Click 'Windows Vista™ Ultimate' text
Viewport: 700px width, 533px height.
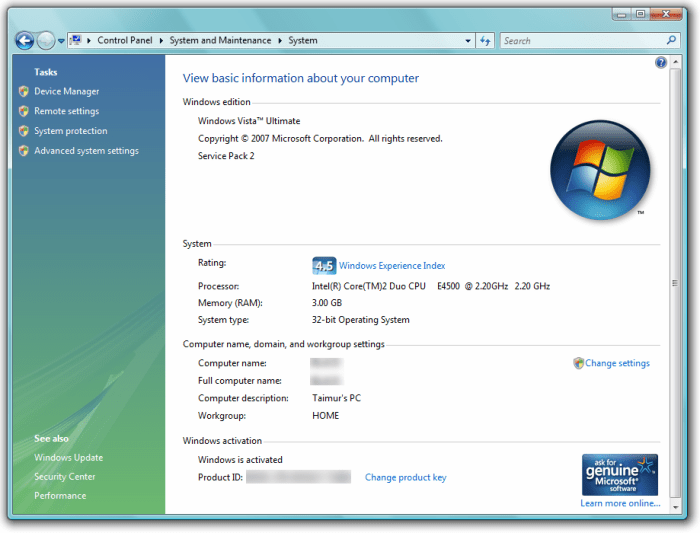(249, 121)
